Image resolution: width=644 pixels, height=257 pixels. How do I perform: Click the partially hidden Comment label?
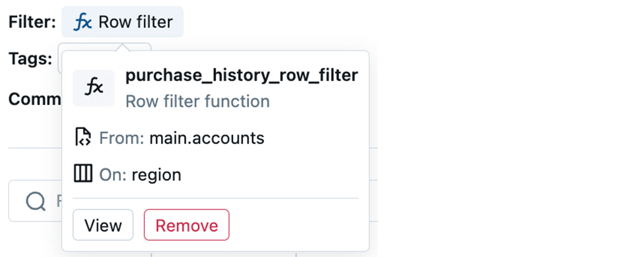click(x=35, y=99)
